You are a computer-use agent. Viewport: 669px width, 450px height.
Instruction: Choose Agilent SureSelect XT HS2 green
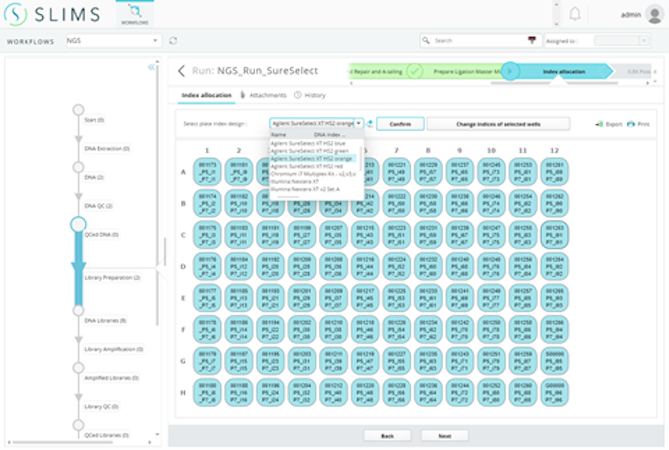pyautogui.click(x=310, y=151)
